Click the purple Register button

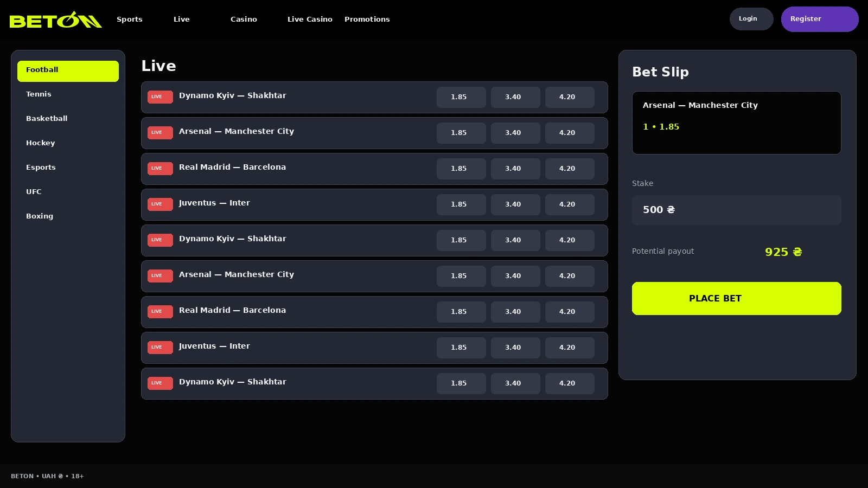820,19
